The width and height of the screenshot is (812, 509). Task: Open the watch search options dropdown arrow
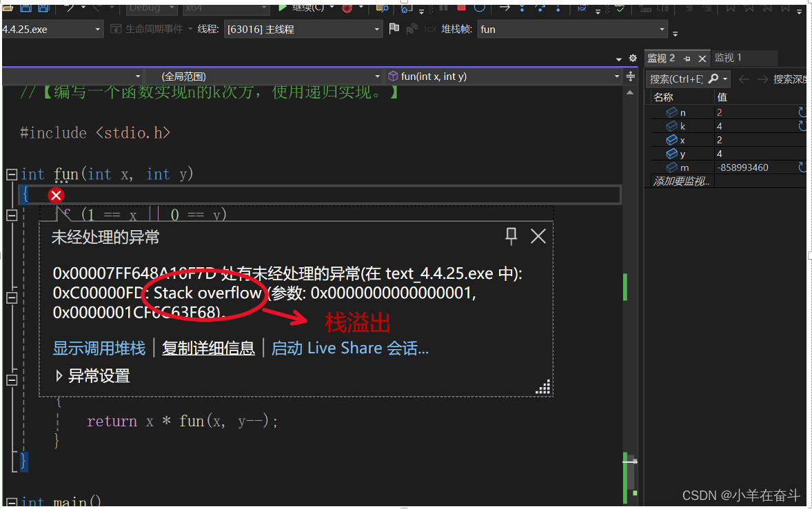click(x=725, y=79)
